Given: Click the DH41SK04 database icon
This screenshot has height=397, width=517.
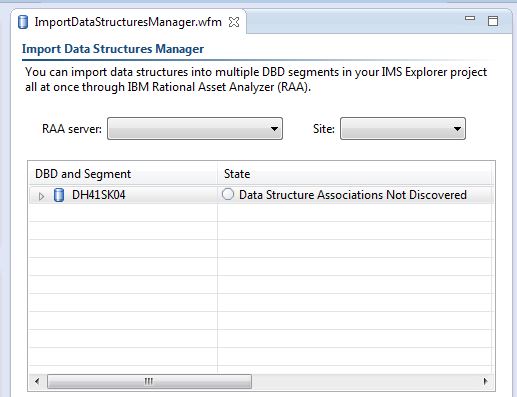Looking at the screenshot, I should [x=59, y=195].
